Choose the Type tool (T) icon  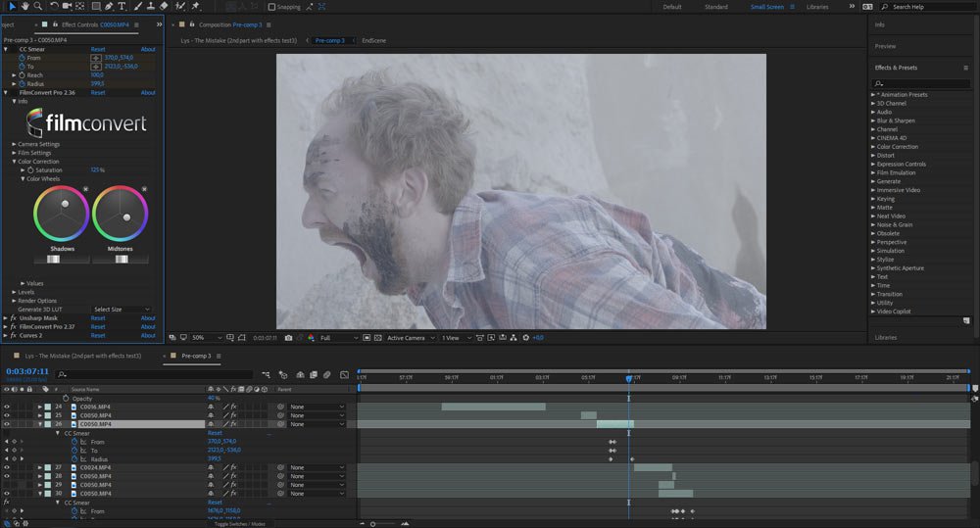[x=120, y=6]
